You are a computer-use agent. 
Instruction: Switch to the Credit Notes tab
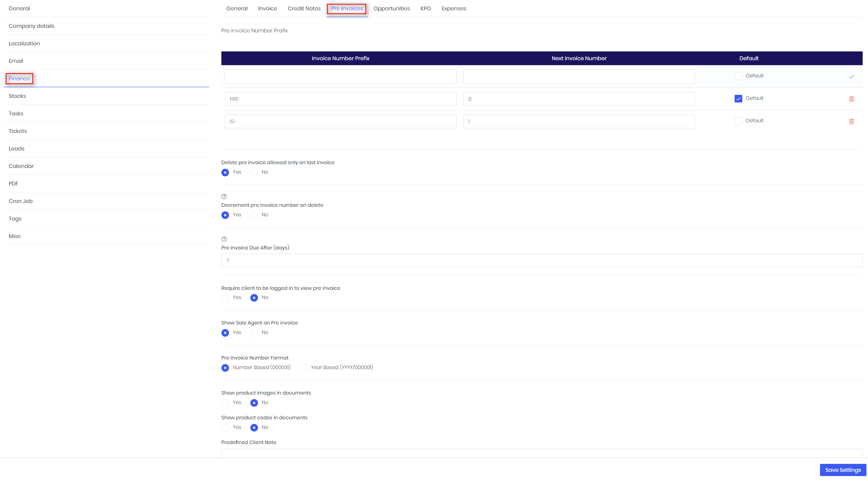304,8
